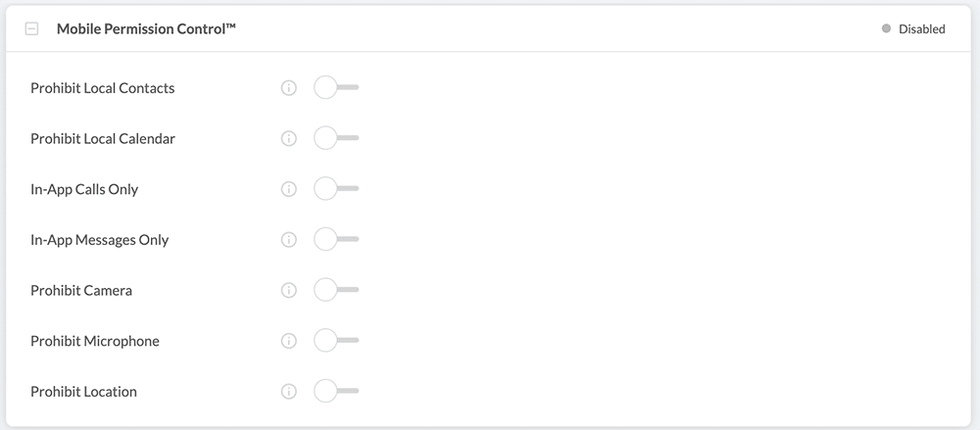Click the Disabled status indicator

913,29
